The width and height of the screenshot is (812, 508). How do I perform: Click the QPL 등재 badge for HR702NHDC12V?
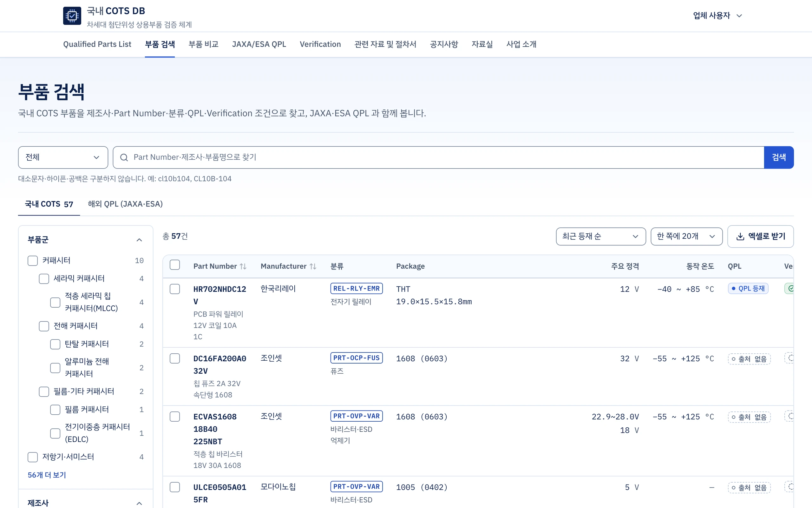(x=748, y=289)
